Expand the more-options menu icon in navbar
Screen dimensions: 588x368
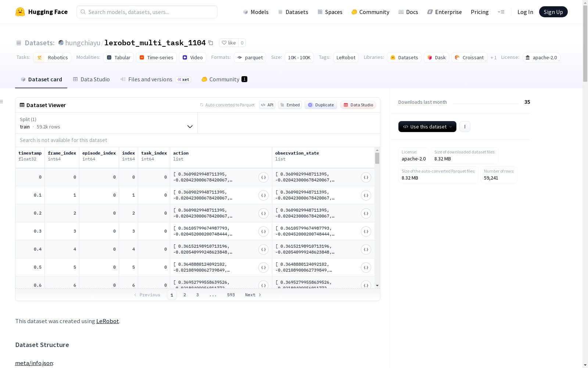click(x=501, y=12)
